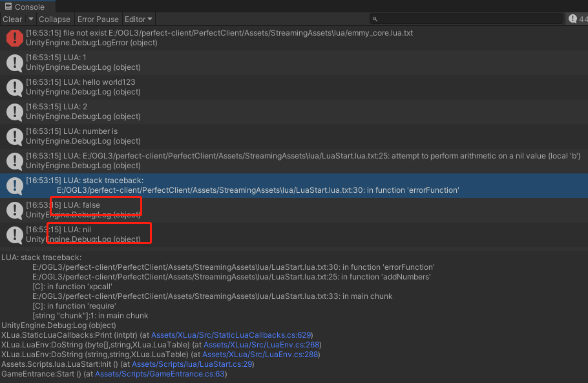Click the info icon beside 'LUA: nil'

click(x=15, y=235)
